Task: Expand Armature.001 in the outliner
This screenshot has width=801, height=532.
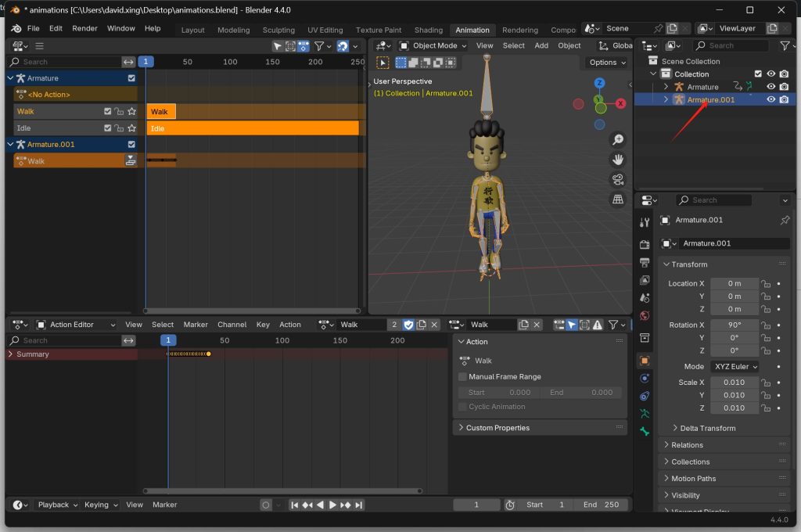Action: point(666,99)
